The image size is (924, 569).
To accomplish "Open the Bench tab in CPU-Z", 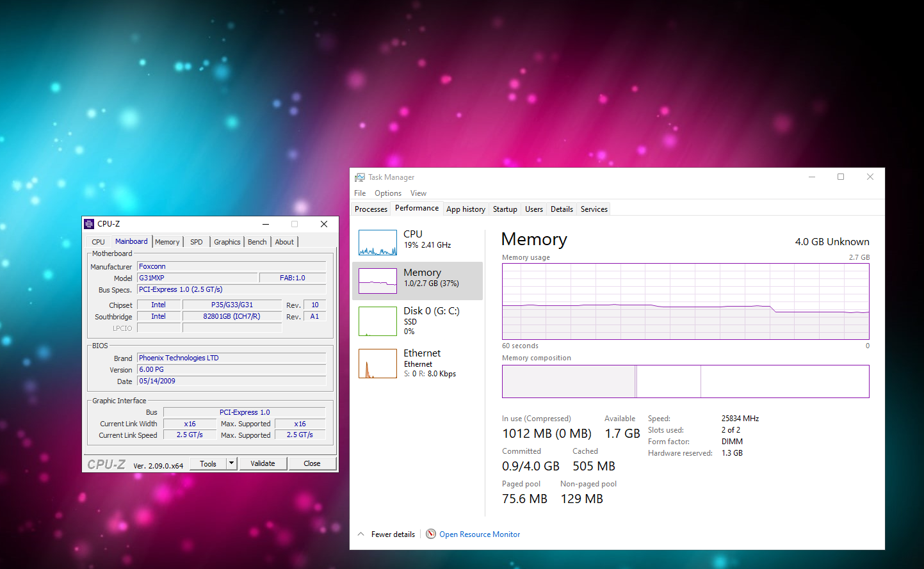I will pos(257,242).
